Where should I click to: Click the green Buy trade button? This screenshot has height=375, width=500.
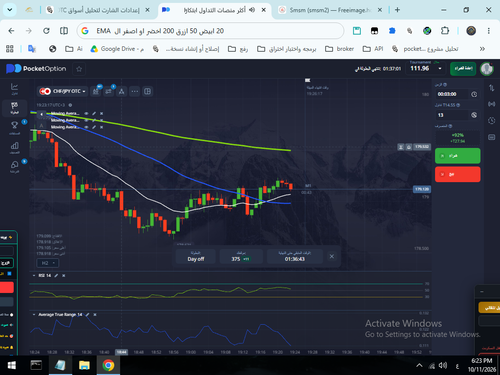click(457, 156)
